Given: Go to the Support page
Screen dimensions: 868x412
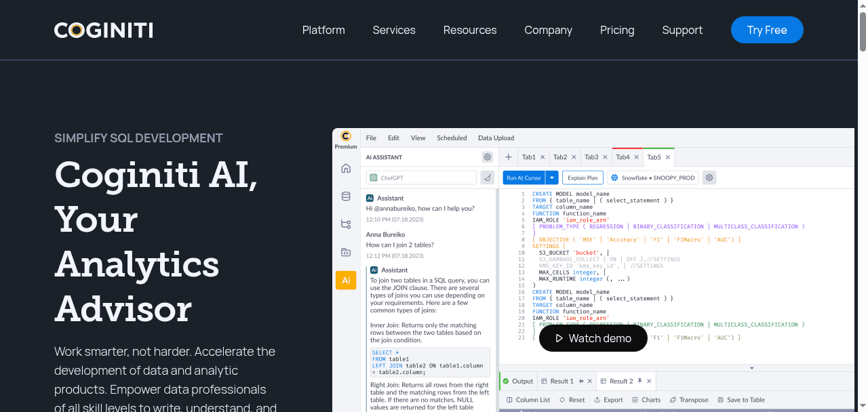Looking at the screenshot, I should (x=682, y=30).
